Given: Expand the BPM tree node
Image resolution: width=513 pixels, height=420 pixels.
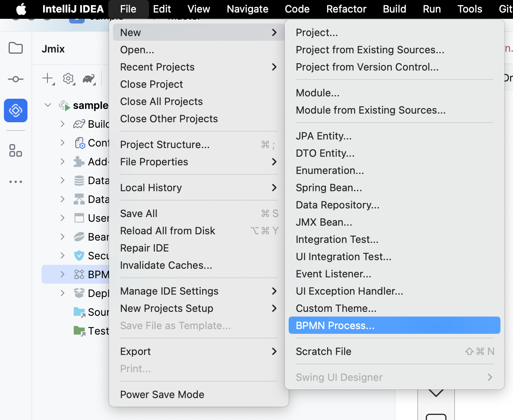Looking at the screenshot, I should 62,274.
